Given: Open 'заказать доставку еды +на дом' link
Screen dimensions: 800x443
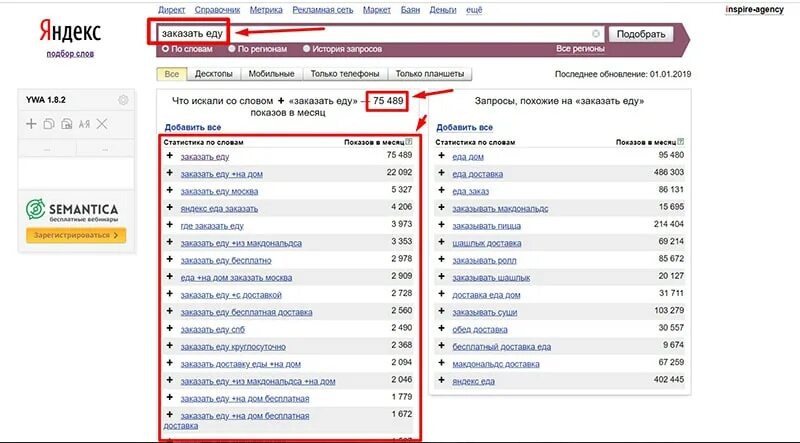Looking at the screenshot, I should pyautogui.click(x=240, y=364).
